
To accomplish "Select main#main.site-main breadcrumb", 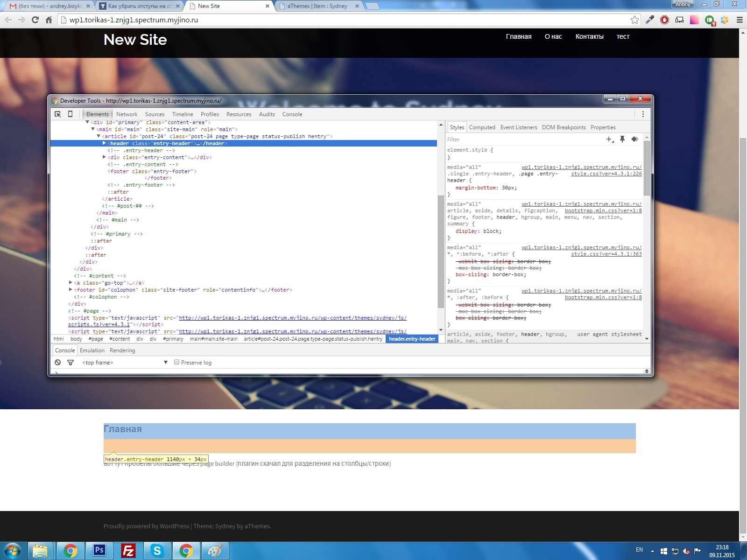I will 213,339.
